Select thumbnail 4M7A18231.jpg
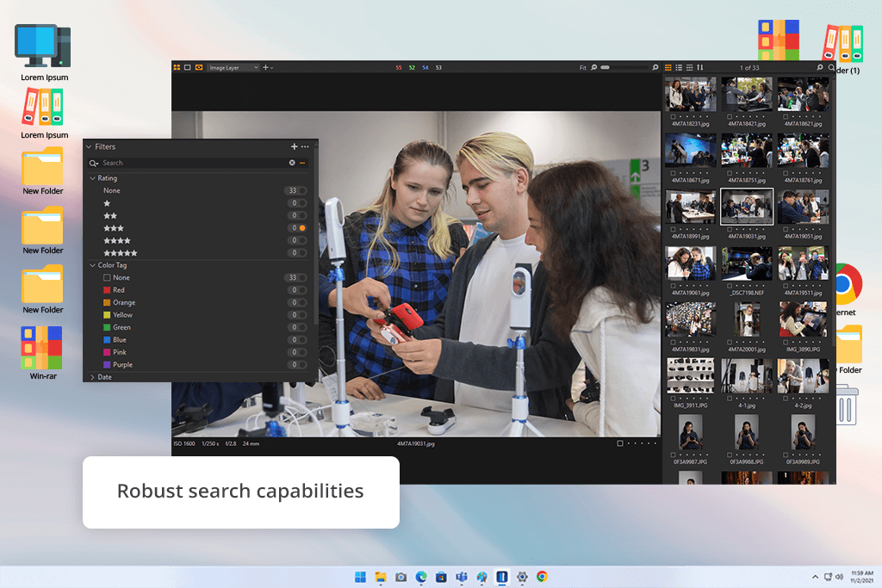This screenshot has width=882, height=588. [690, 94]
